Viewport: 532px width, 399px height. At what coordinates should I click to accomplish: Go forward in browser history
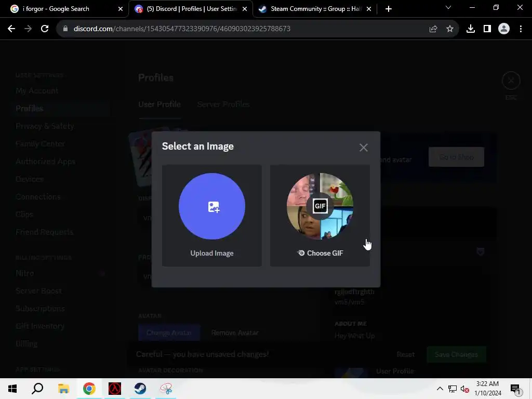(28, 29)
